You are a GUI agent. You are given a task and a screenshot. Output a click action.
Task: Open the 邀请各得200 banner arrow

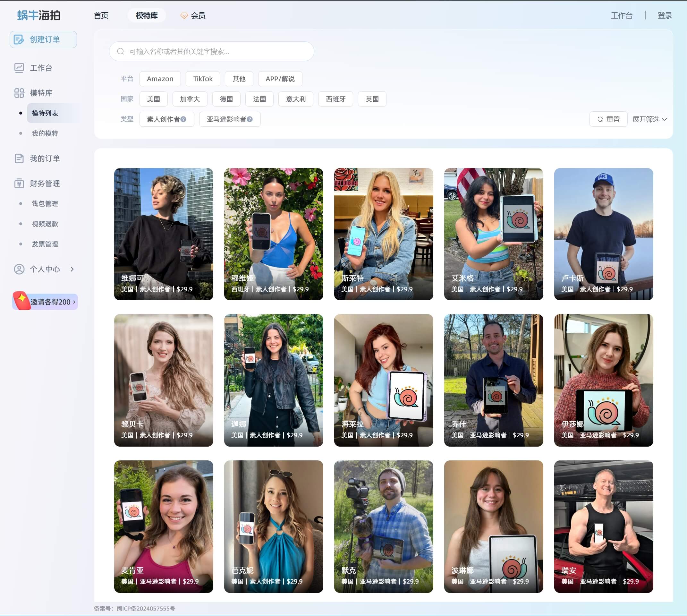coord(74,302)
